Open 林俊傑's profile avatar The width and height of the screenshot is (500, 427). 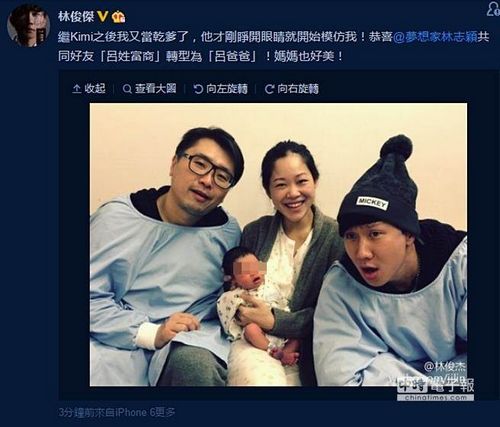point(28,26)
